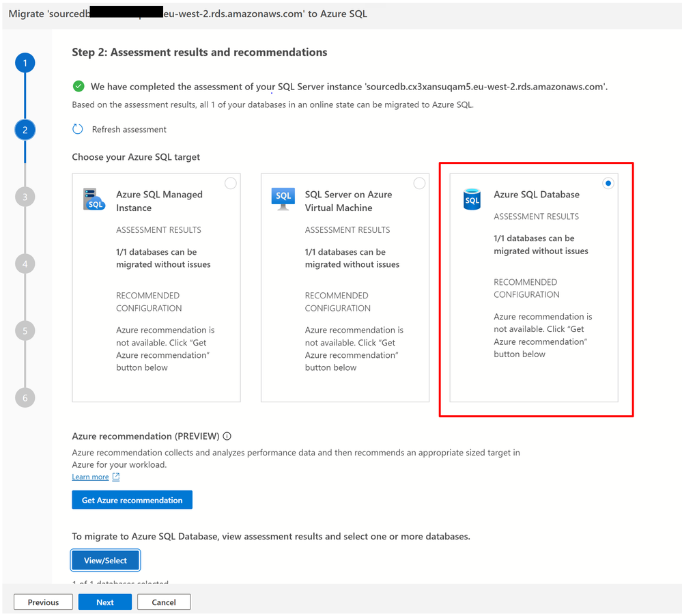Viewport: 682px width, 616px height.
Task: Click the info icon beside Azure recommendation (PREVIEW)
Action: point(227,436)
